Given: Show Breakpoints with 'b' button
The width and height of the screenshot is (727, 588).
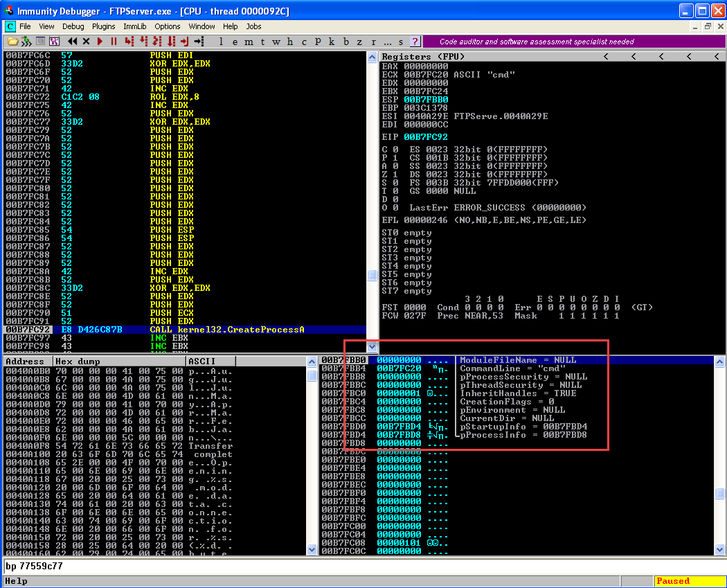Looking at the screenshot, I should click(x=346, y=42).
